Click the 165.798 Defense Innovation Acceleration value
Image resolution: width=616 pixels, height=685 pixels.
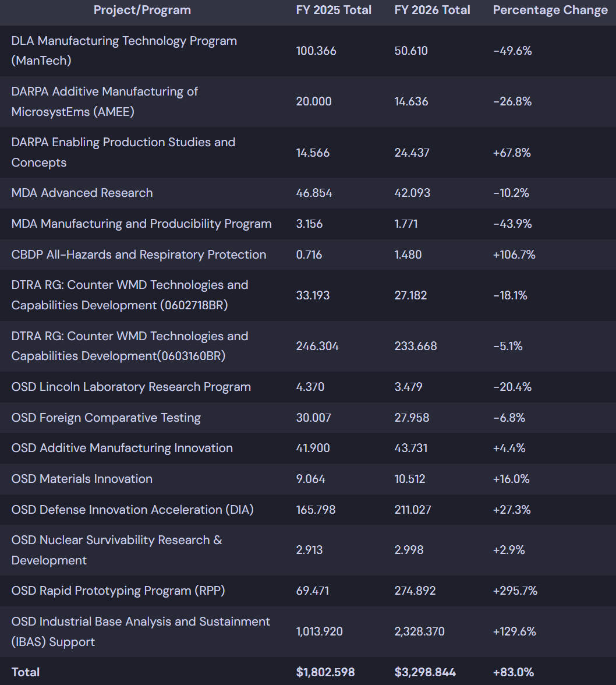pos(316,510)
